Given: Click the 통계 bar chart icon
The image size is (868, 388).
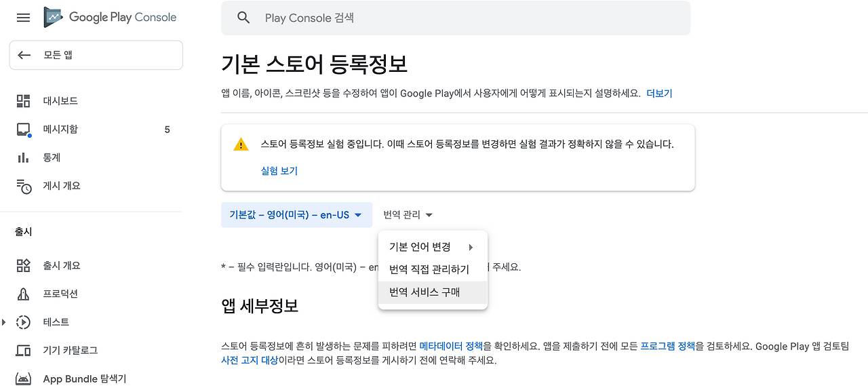Looking at the screenshot, I should [23, 157].
